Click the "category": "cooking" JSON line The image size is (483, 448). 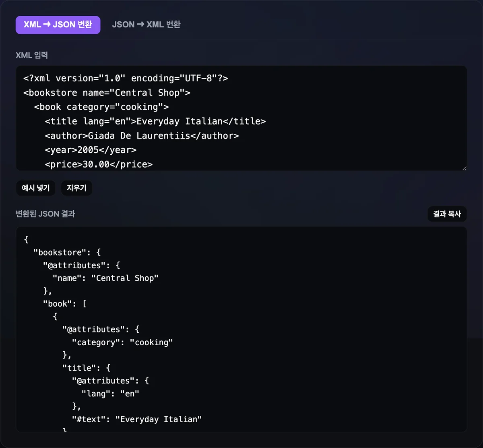pos(122,342)
